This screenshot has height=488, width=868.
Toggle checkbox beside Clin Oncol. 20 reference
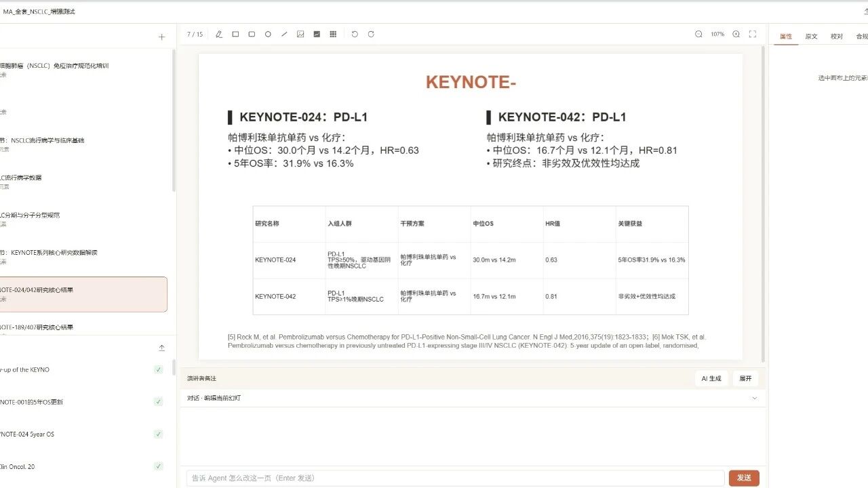point(158,466)
